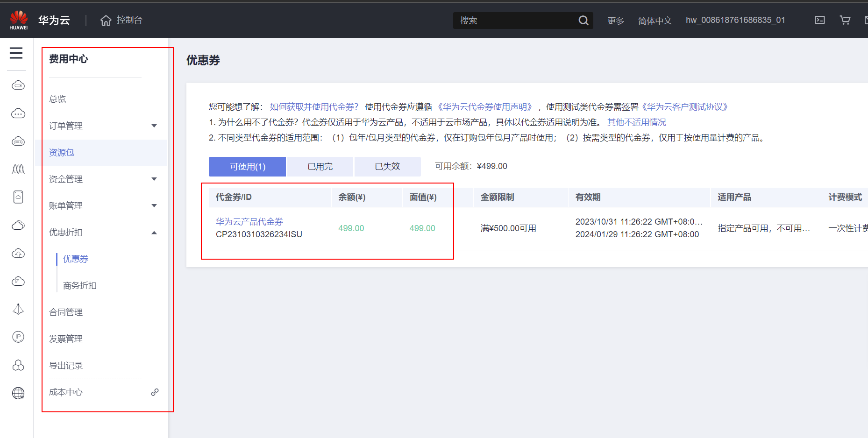
Task: Open the cloud server sidebar icon
Action: pyautogui.click(x=18, y=85)
